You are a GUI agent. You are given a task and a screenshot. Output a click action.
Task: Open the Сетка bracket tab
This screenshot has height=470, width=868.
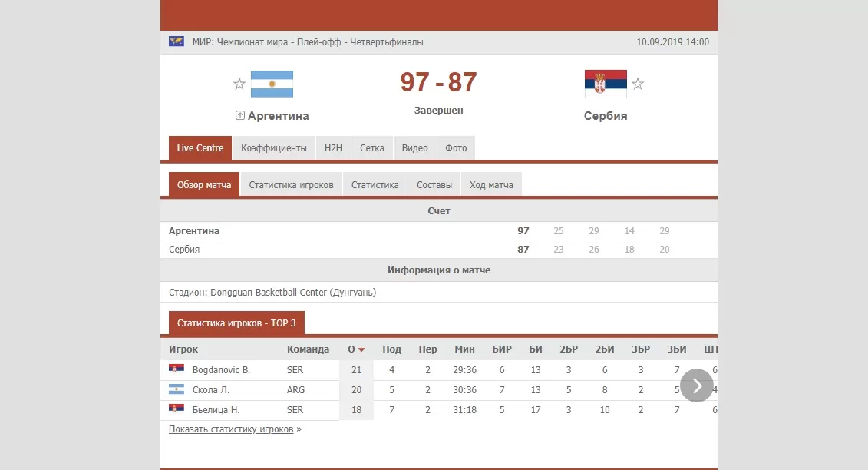[x=372, y=148]
